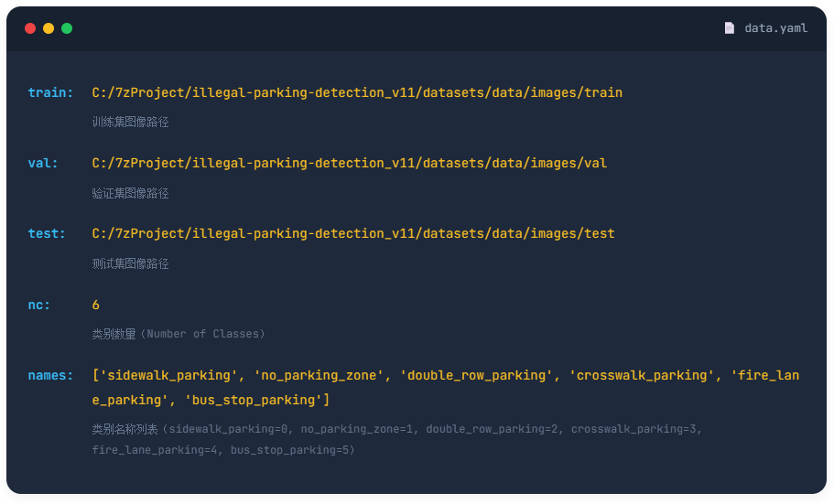Select the train: key label
834x504 pixels.
(x=50, y=92)
